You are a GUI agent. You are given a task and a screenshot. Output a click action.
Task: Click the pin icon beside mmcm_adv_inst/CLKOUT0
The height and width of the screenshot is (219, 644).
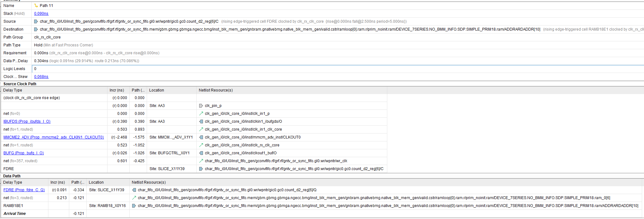(201, 137)
